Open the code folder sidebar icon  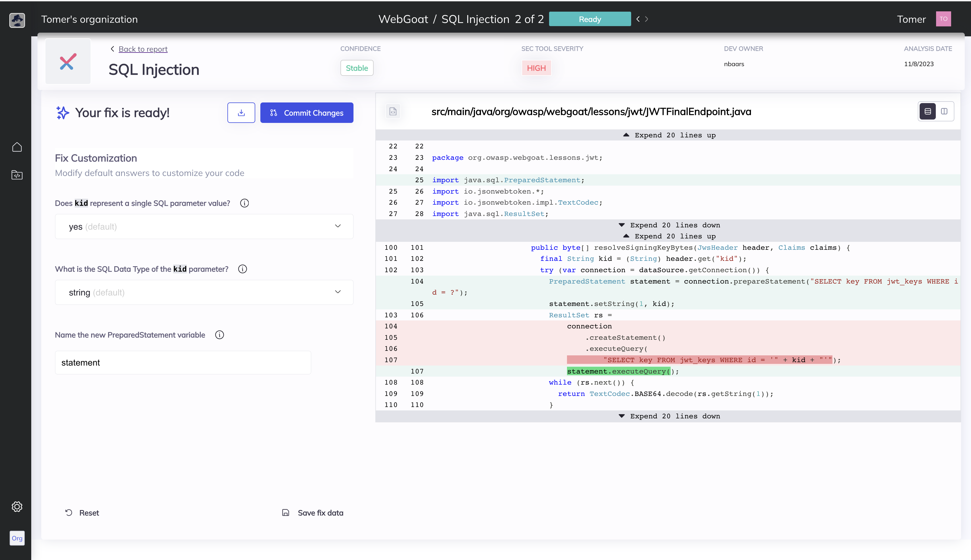17,175
